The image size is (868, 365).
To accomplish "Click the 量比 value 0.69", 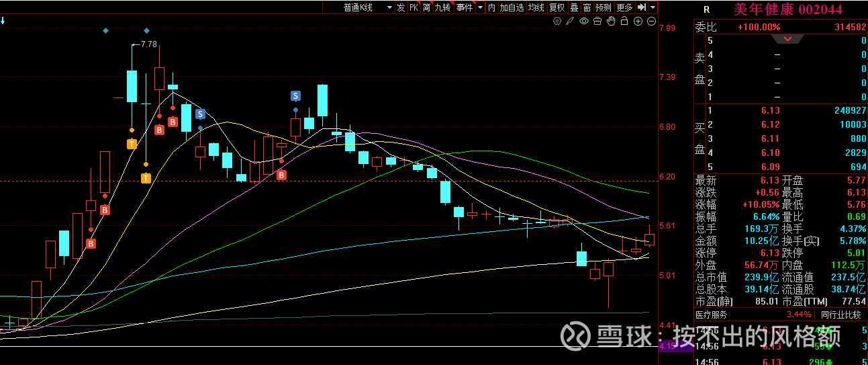I will (857, 217).
